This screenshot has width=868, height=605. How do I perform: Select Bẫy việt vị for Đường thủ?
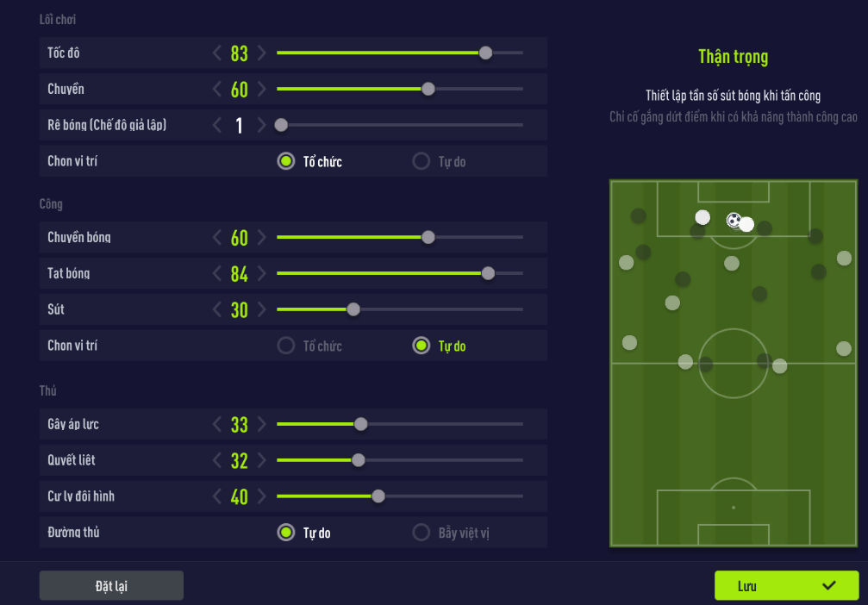[422, 533]
